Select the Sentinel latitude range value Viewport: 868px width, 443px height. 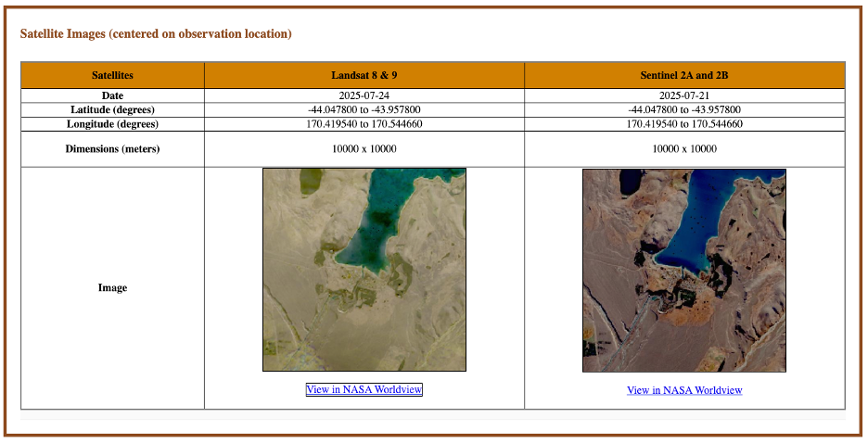click(x=684, y=109)
